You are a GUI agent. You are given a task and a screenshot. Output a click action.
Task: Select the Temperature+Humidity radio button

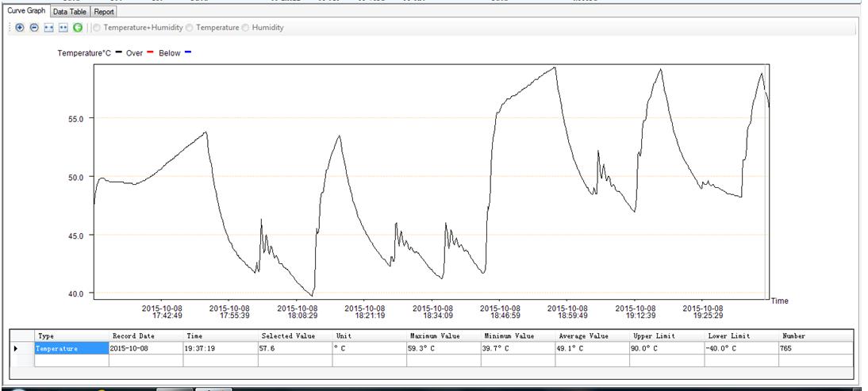(x=98, y=28)
